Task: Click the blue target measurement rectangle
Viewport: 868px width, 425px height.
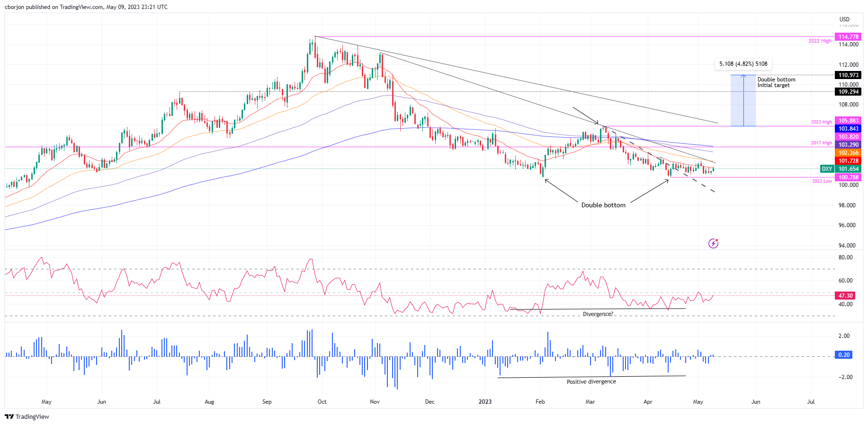Action: 743,100
